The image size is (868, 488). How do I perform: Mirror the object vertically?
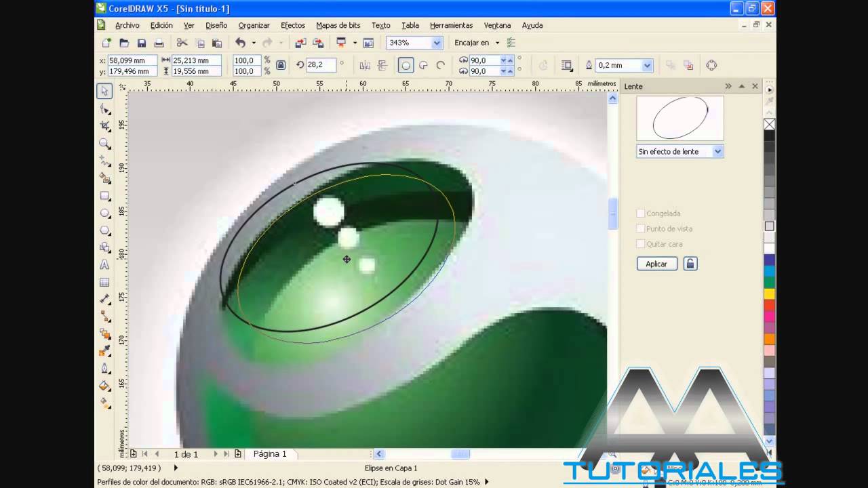pyautogui.click(x=382, y=65)
